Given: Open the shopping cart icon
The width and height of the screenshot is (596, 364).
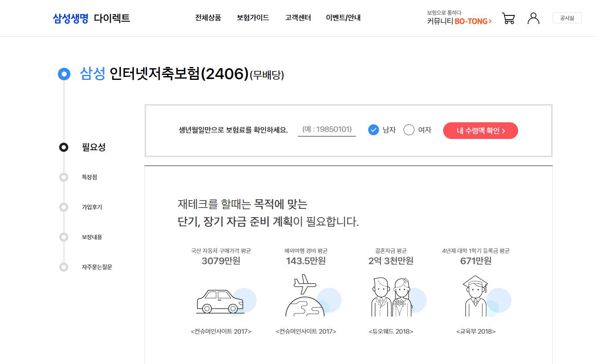Looking at the screenshot, I should coord(509,18).
